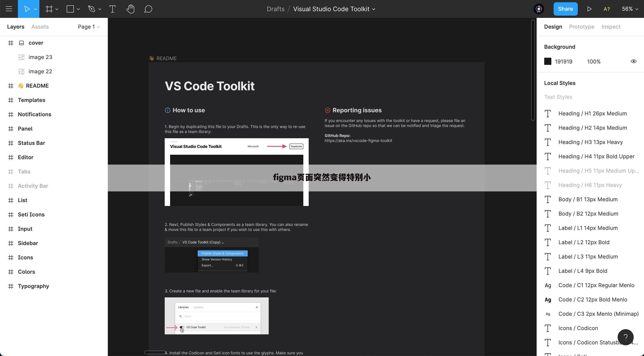
Task: Open the Move tools dropdown arrow
Action: click(x=35, y=9)
